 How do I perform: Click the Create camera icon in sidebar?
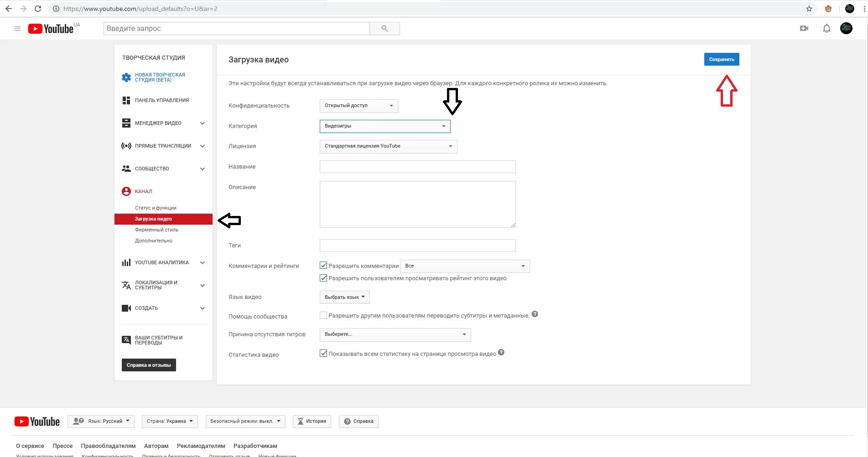tap(126, 308)
